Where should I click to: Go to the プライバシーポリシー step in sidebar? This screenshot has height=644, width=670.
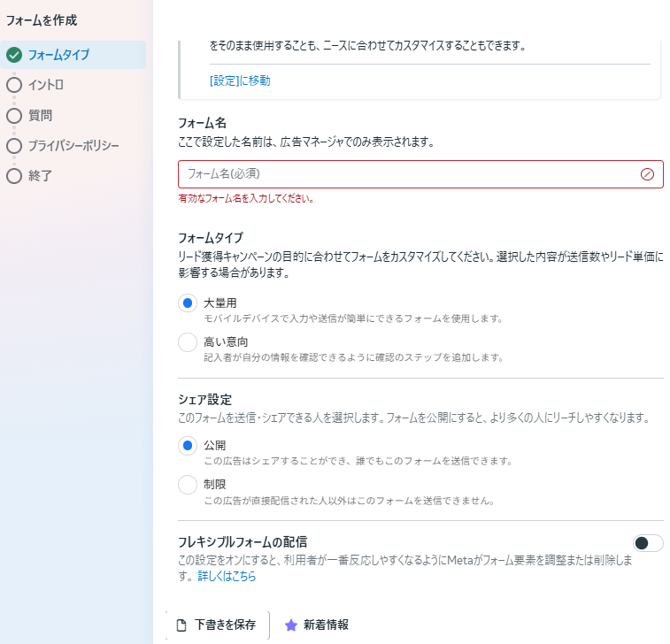73,145
